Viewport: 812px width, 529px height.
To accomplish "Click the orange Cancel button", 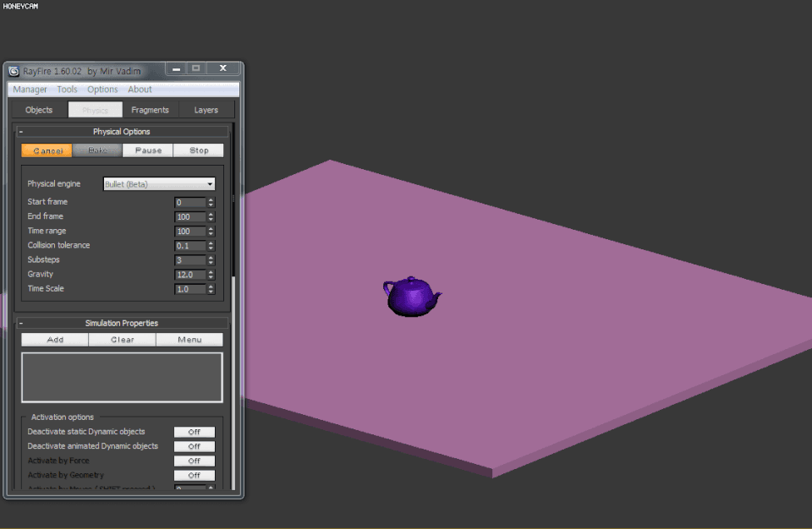I will [x=47, y=150].
